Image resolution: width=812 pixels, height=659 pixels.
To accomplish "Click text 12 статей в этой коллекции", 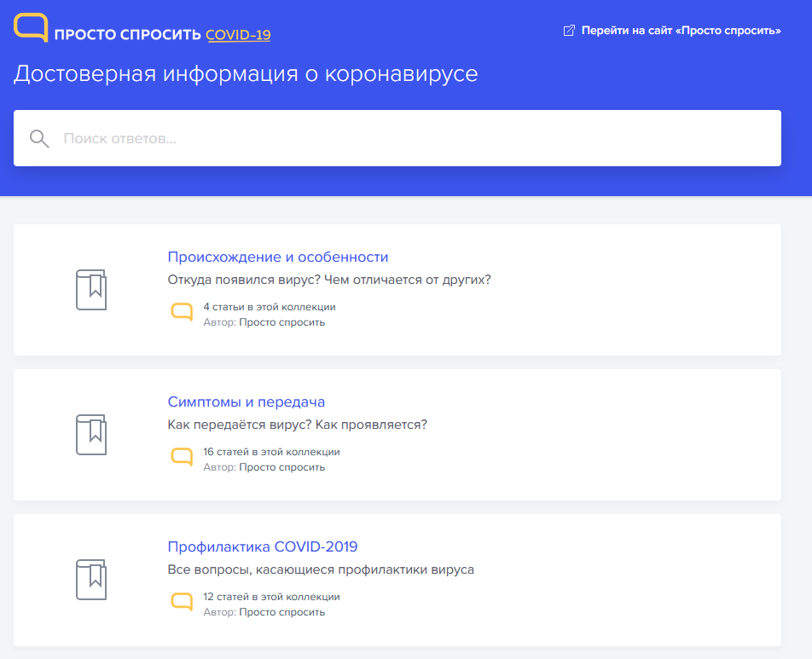I will point(271,597).
